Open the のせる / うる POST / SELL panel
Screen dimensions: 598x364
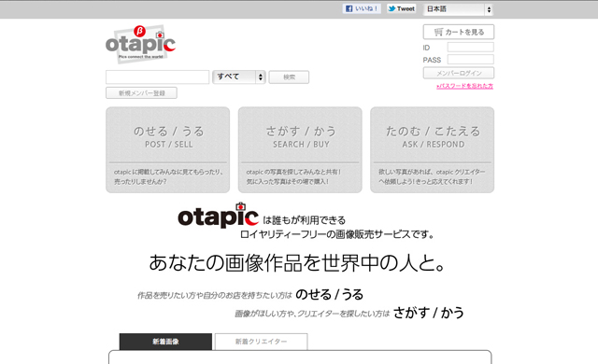(x=168, y=149)
